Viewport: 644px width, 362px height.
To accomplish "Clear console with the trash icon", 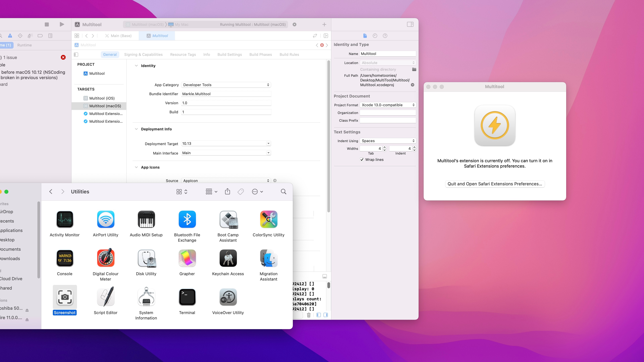I will tap(309, 315).
